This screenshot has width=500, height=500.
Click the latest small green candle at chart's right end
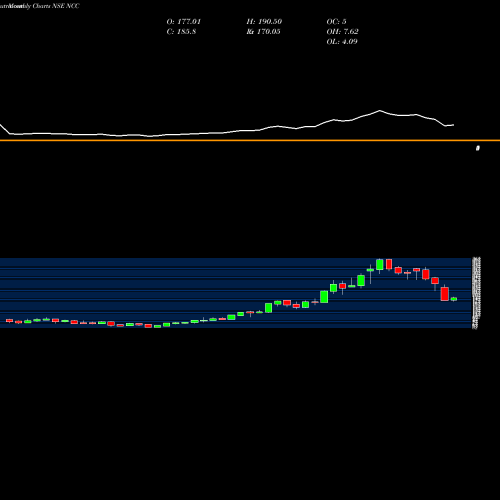coord(454,299)
